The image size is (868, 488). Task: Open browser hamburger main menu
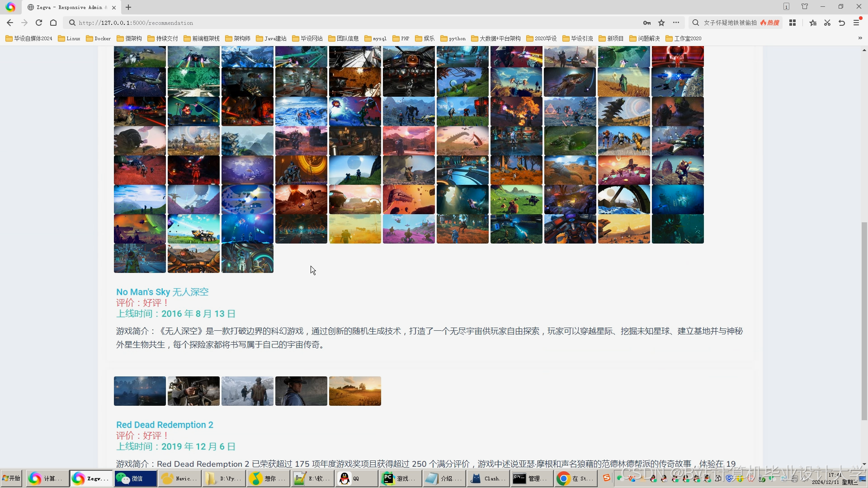pyautogui.click(x=856, y=23)
